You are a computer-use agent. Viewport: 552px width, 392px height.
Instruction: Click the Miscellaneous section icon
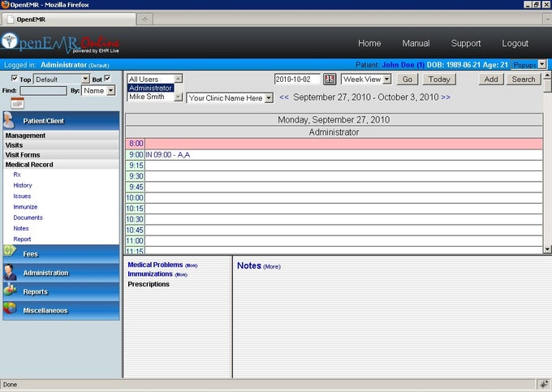11,310
